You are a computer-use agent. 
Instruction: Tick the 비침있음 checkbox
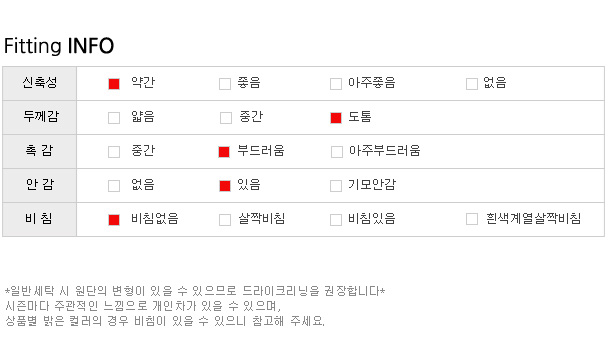[336, 220]
